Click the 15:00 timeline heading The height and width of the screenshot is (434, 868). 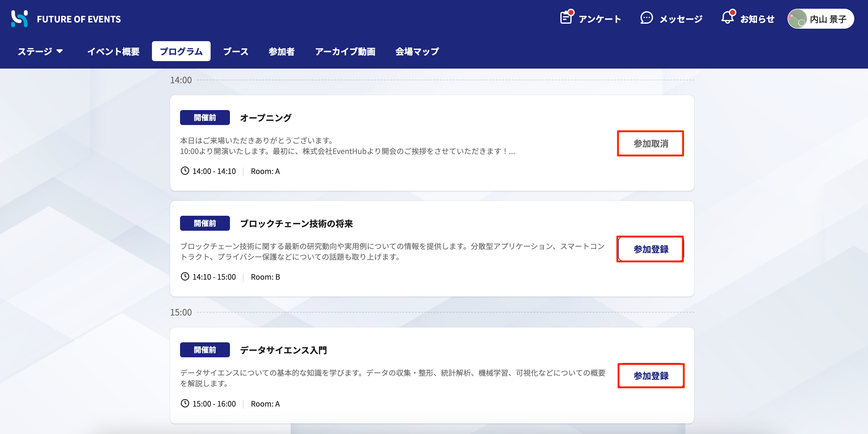point(181,312)
